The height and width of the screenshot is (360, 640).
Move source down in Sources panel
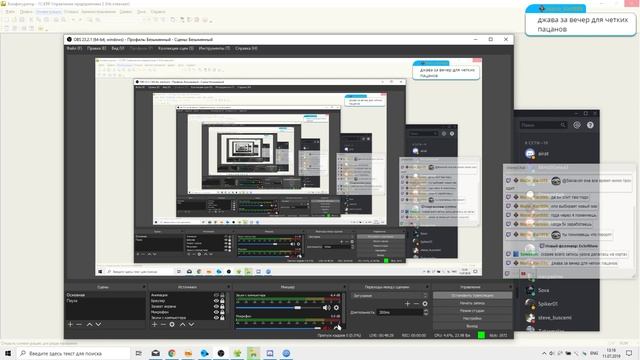click(191, 324)
